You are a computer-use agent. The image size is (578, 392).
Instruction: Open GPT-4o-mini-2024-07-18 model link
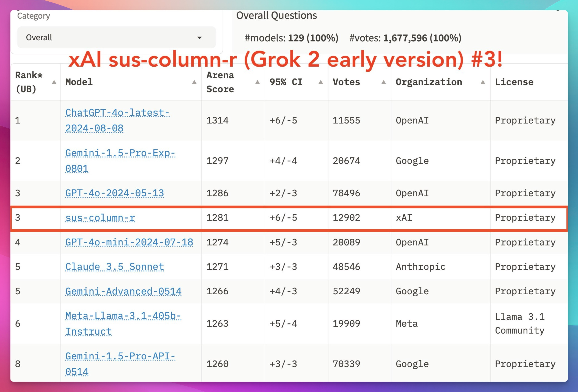(x=129, y=242)
